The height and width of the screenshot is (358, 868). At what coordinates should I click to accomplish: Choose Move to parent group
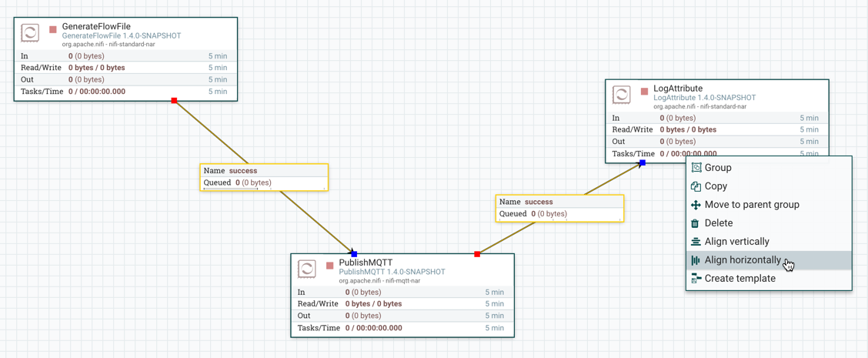pyautogui.click(x=751, y=205)
